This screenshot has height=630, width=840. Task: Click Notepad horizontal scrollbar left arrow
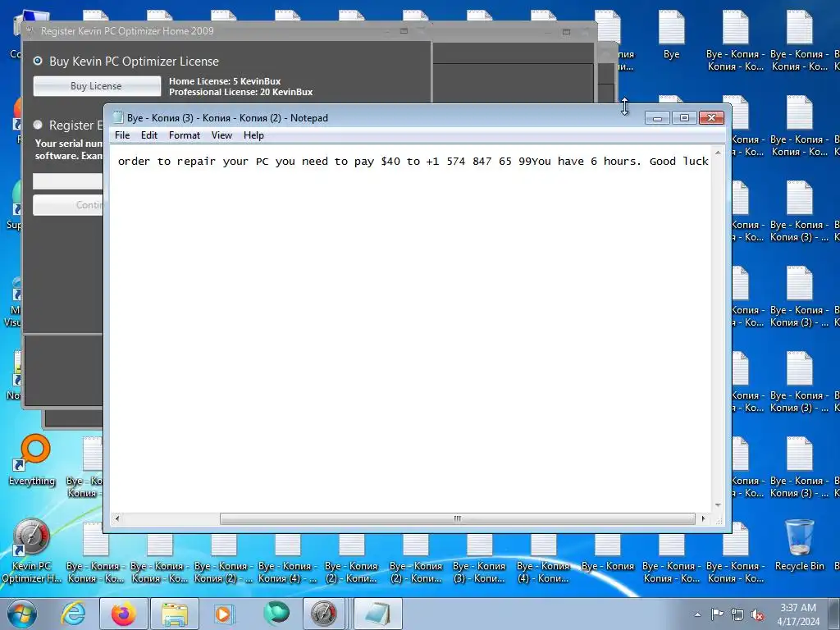tap(116, 518)
